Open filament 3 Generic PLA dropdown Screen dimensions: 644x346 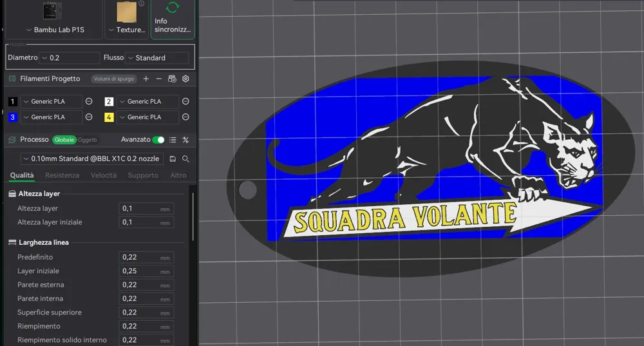coord(52,117)
